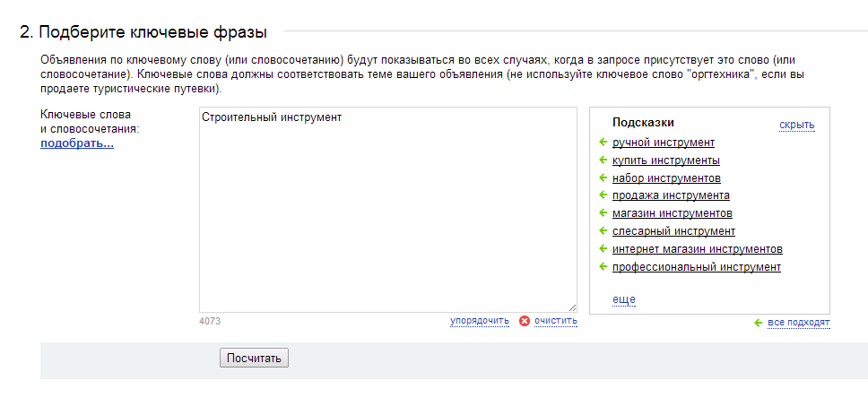Click inside the keywords text area
Screen dimensions: 868x398
pos(388,210)
